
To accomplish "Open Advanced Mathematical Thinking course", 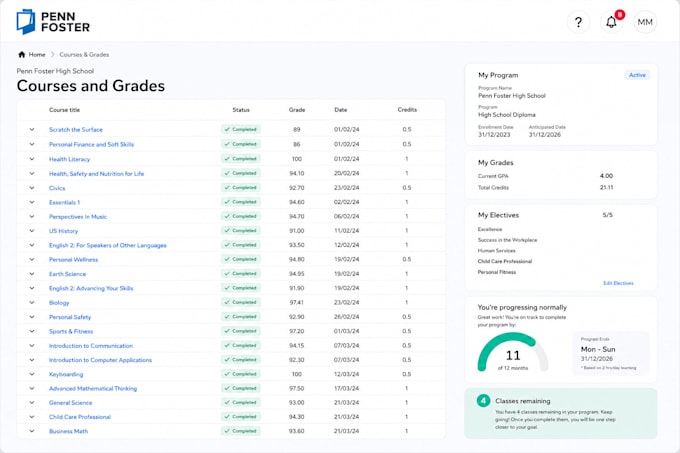I will (93, 389).
